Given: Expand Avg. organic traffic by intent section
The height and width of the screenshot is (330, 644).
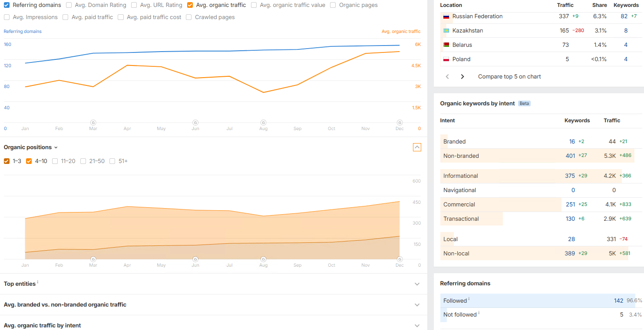Looking at the screenshot, I should (417, 326).
